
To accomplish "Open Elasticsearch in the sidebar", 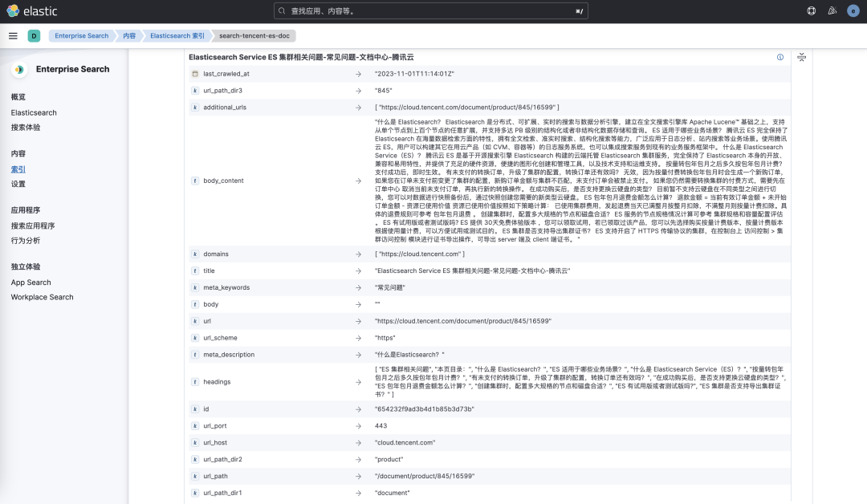I will [x=34, y=112].
